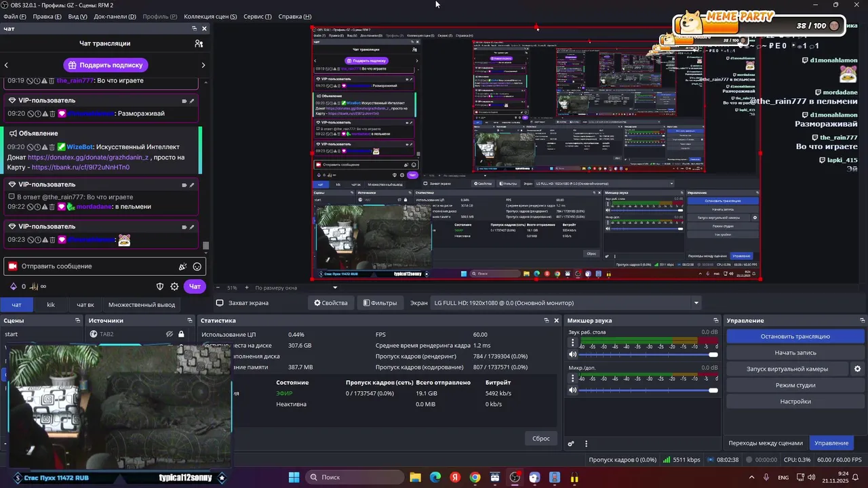This screenshot has width=868, height=488.
Task: Ban user icon on 09:20 WizeBot message
Action: point(31,147)
